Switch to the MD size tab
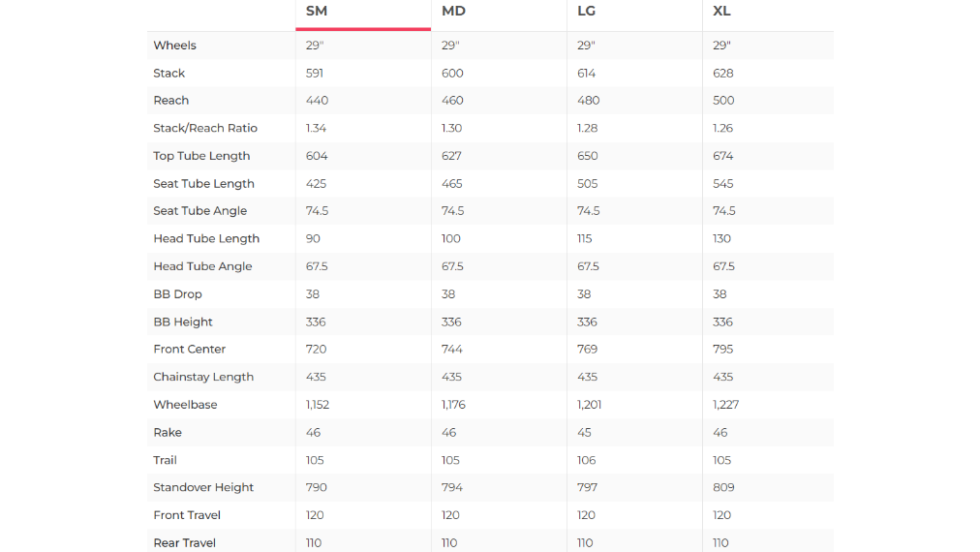 [x=453, y=12]
